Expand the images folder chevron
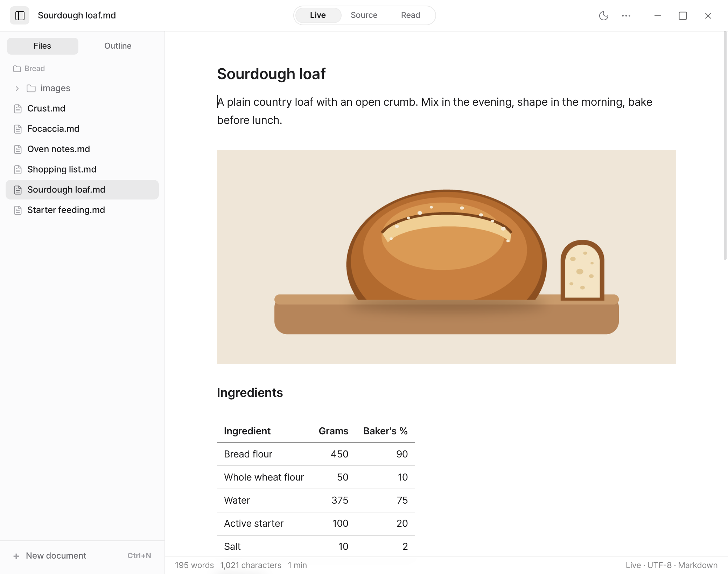The height and width of the screenshot is (574, 728). tap(17, 89)
